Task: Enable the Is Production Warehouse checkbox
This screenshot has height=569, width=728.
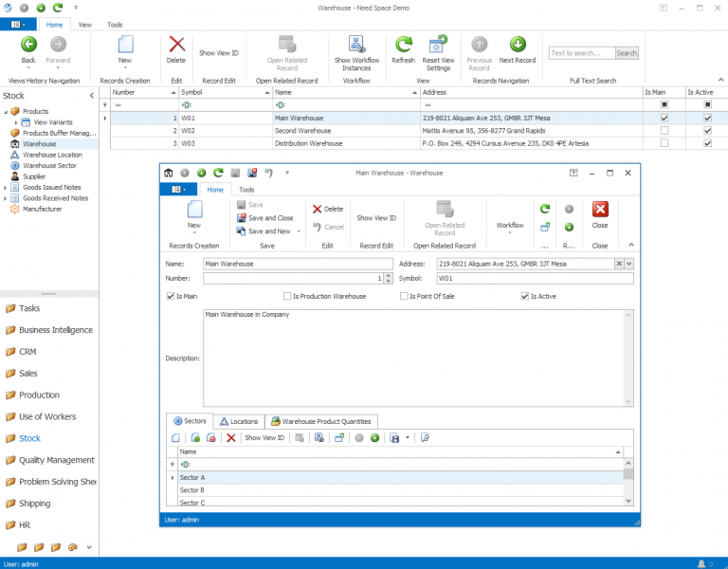Action: (x=287, y=296)
